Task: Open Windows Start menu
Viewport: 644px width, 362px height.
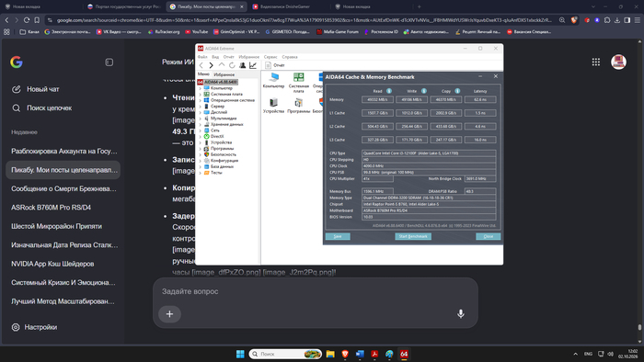Action: coord(240,354)
